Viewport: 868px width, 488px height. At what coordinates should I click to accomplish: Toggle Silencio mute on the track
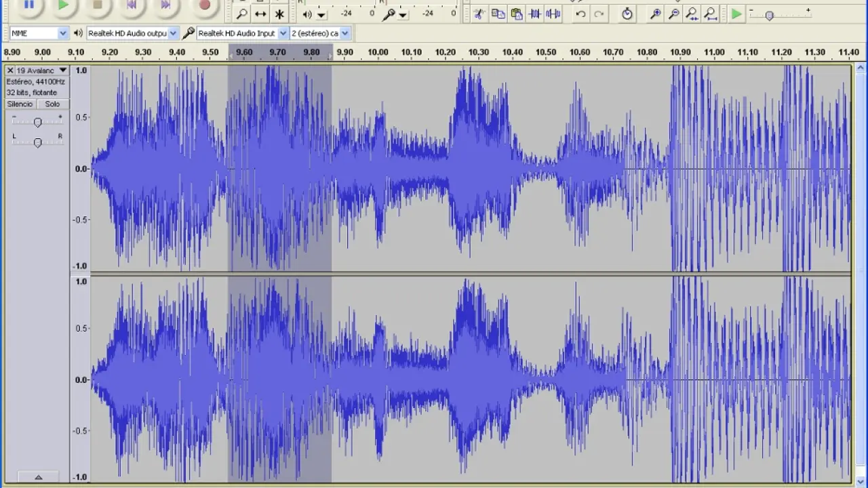[x=20, y=104]
